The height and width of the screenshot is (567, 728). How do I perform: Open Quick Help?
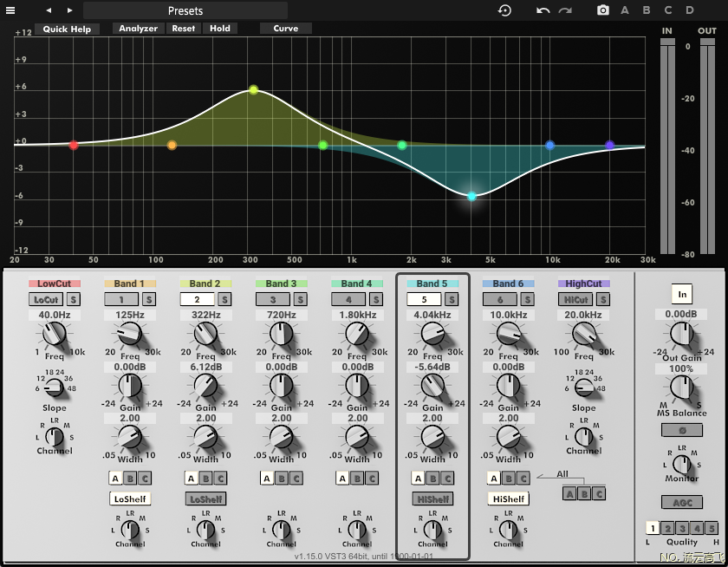point(67,29)
